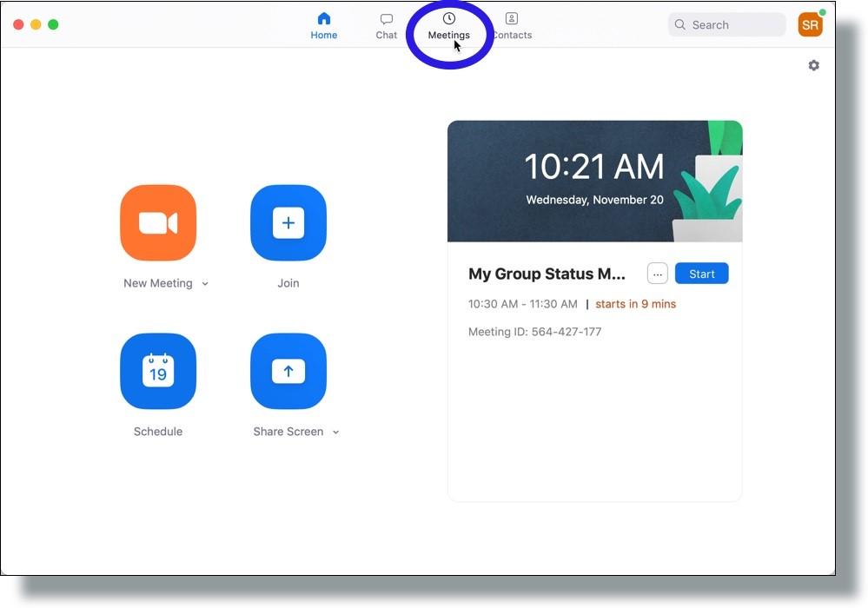Open the SR profile avatar

point(810,25)
